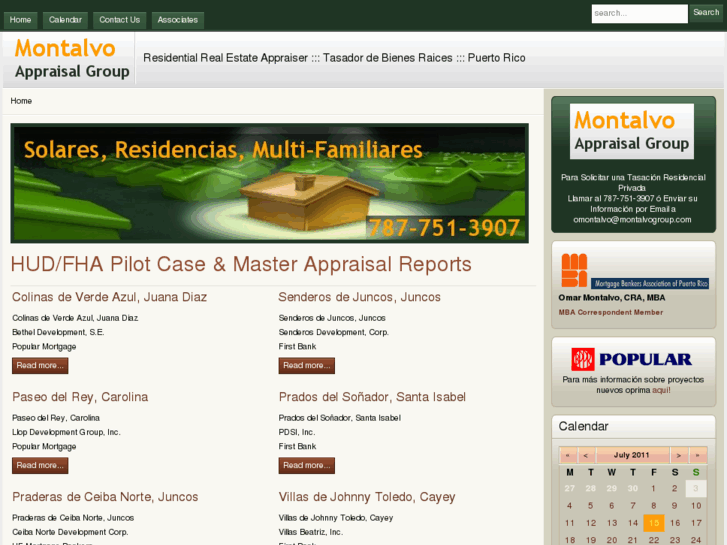The width and height of the screenshot is (727, 545).
Task: Open the Contact Us menu item
Action: tap(120, 20)
